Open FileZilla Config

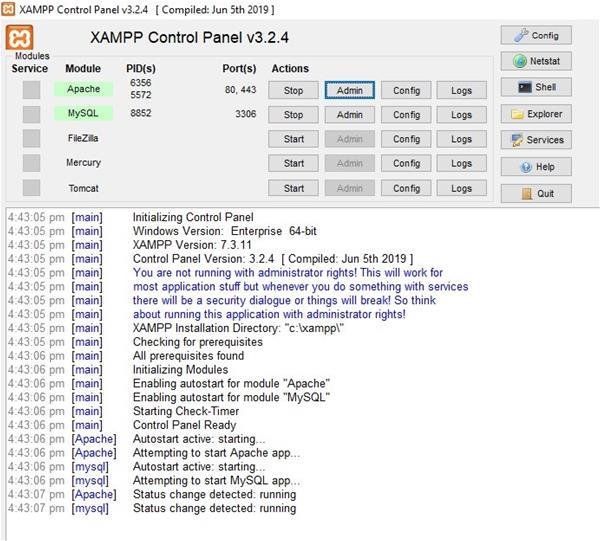406,139
